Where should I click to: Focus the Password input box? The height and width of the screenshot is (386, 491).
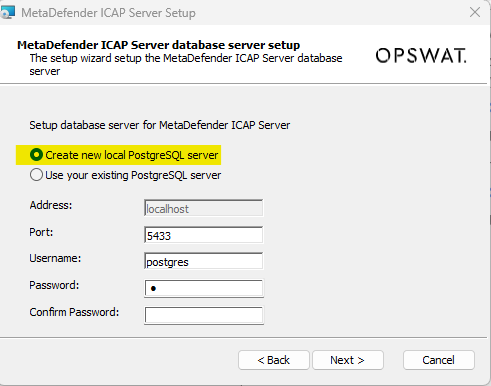[x=204, y=288]
